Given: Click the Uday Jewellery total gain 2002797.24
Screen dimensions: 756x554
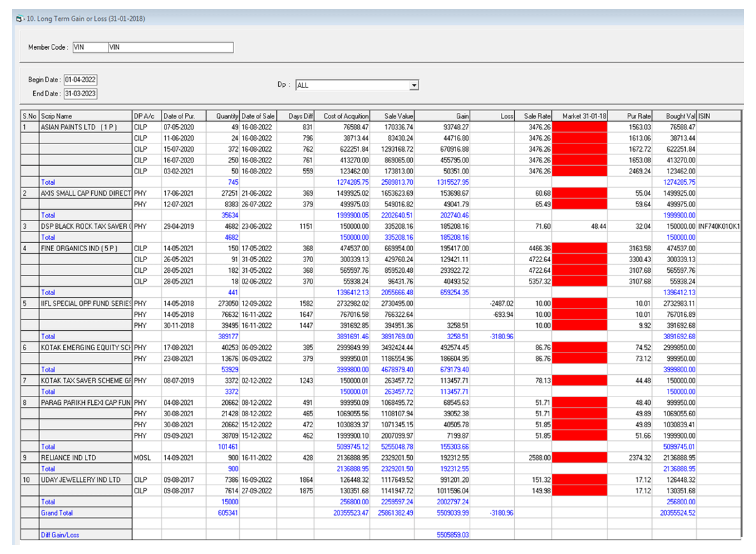Looking at the screenshot, I should tap(453, 502).
